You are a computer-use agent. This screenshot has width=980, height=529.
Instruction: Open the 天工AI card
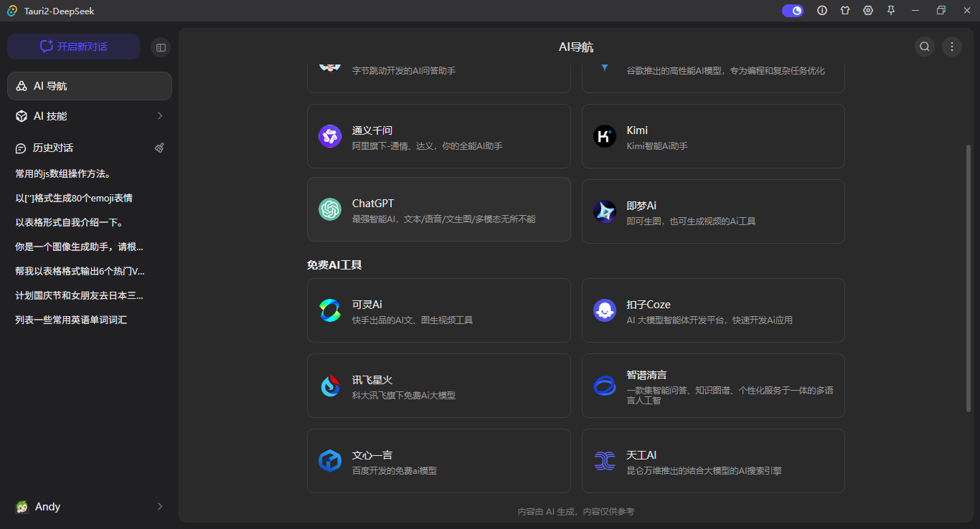(713, 461)
